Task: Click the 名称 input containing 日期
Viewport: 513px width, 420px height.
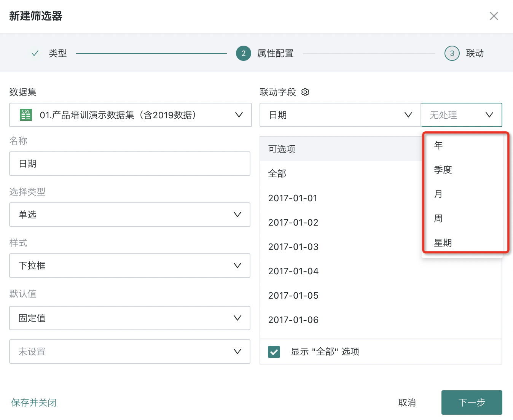Action: (130, 164)
